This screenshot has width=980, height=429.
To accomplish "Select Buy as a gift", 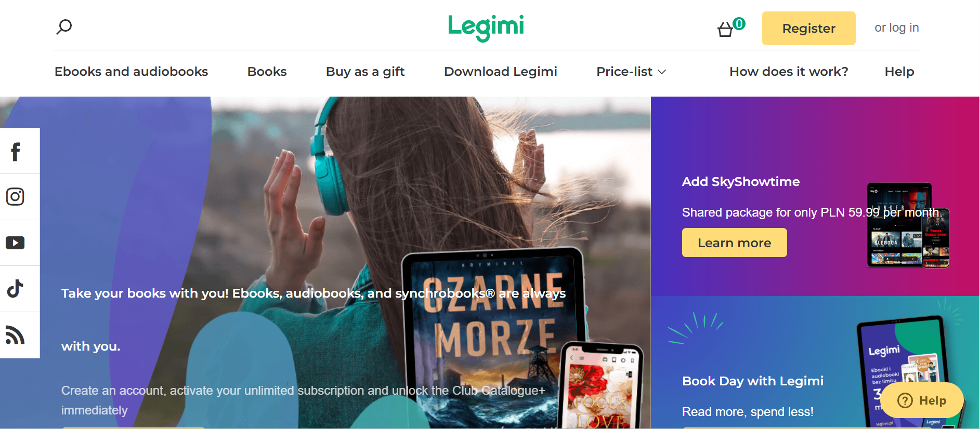I will 365,72.
